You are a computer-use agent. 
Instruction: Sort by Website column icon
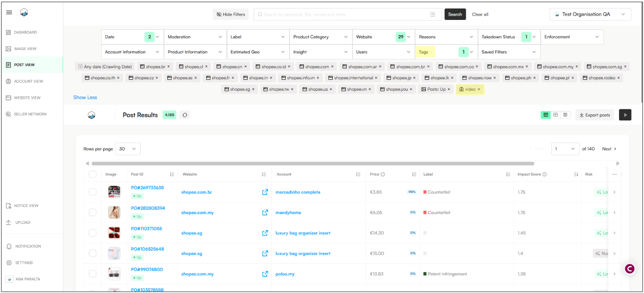click(x=264, y=174)
